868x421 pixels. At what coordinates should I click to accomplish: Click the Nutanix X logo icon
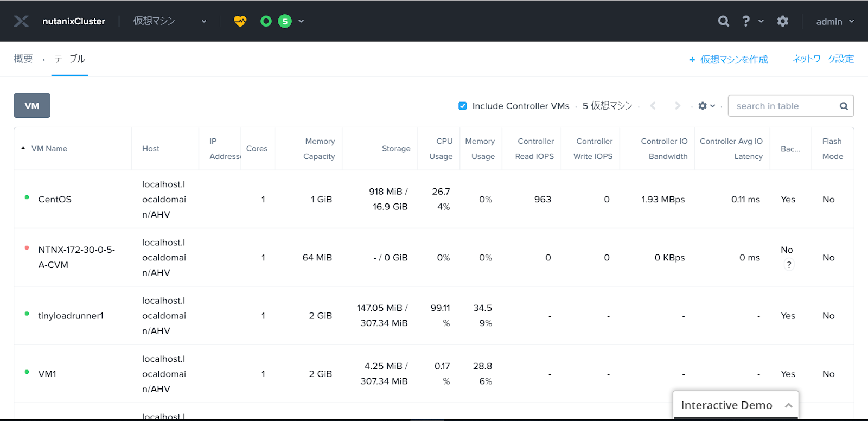coord(21,21)
